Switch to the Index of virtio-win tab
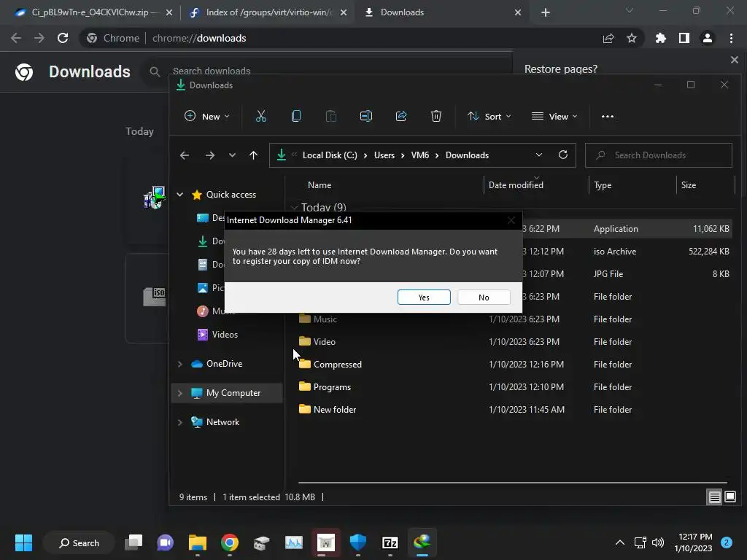 coord(267,12)
